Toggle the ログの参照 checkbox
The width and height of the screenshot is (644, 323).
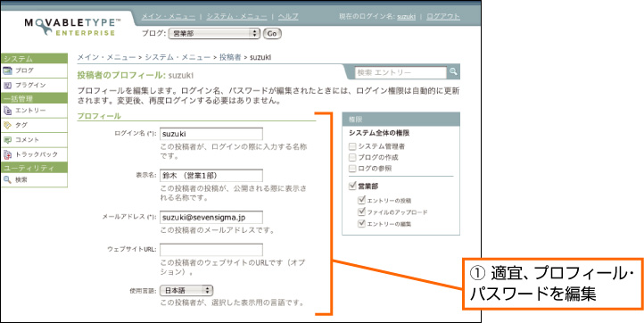coord(352,169)
